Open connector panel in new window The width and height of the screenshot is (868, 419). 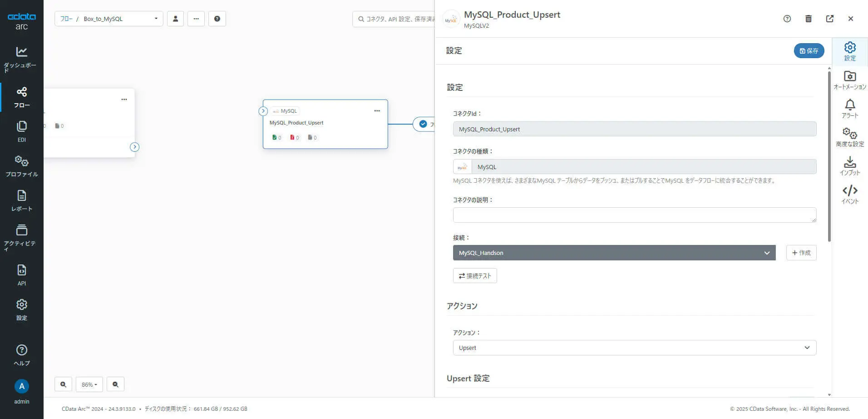click(x=829, y=19)
